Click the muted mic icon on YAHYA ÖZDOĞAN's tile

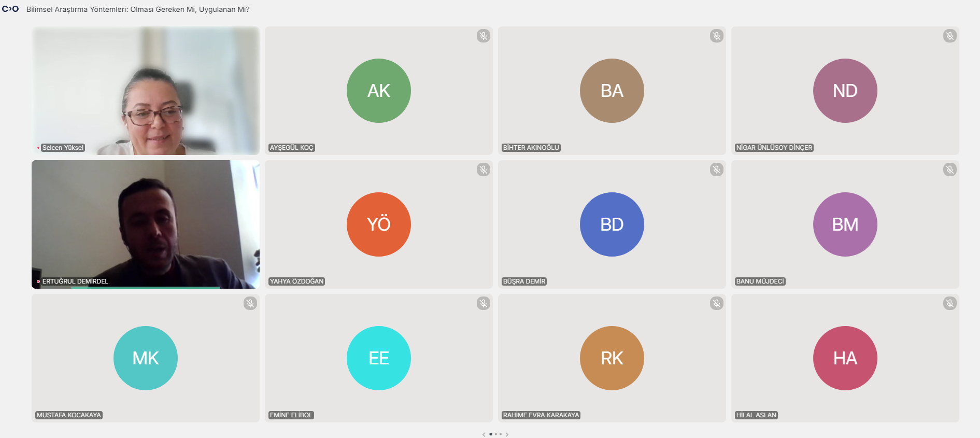[x=483, y=169]
